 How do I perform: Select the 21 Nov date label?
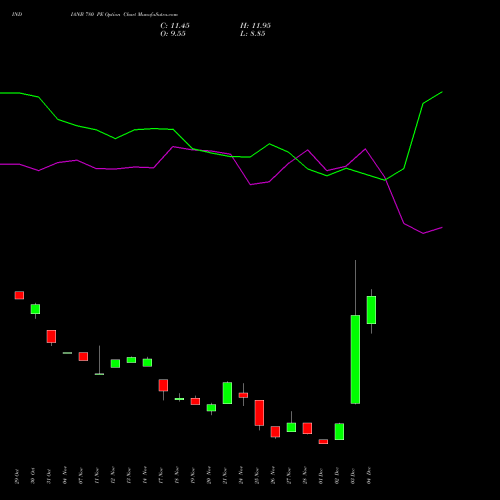(225, 476)
